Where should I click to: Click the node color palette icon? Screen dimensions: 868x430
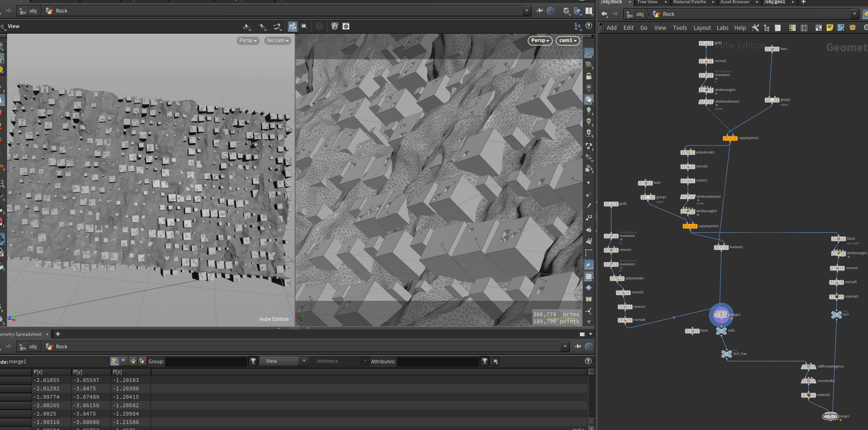pyautogui.click(x=792, y=28)
